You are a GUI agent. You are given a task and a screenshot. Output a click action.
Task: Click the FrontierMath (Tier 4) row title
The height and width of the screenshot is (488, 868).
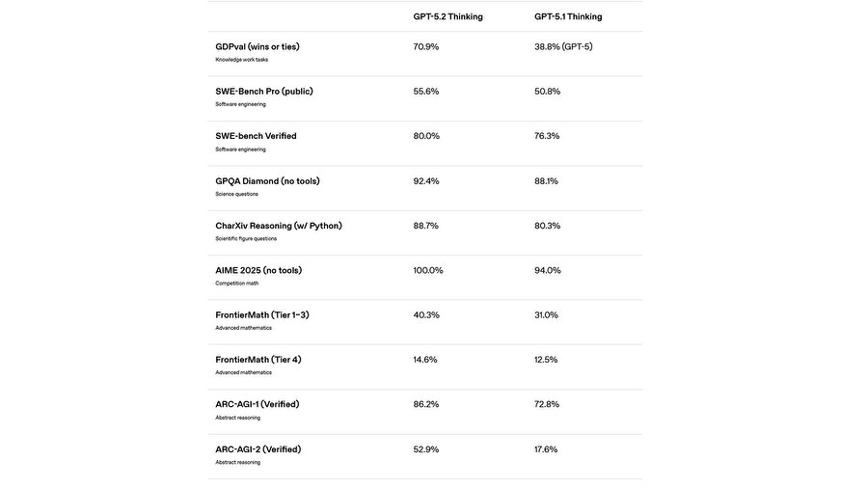pos(258,360)
